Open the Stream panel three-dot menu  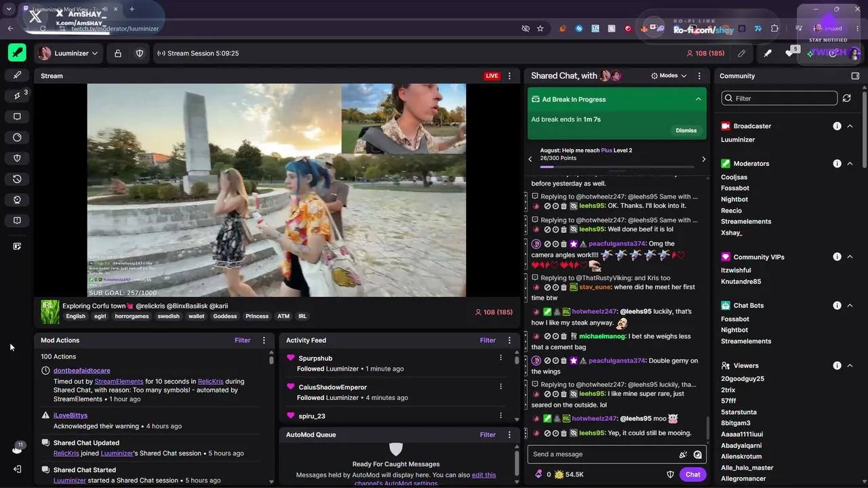(509, 76)
